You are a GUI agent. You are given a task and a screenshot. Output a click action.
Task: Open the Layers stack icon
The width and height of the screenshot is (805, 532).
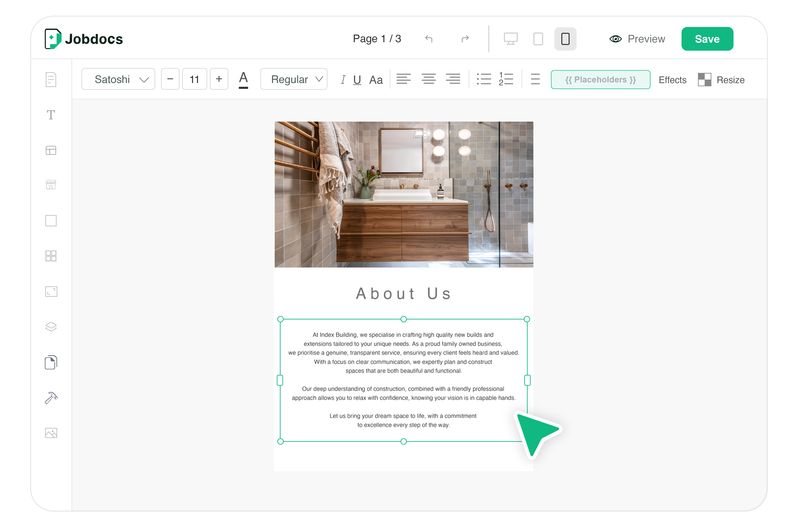click(51, 327)
